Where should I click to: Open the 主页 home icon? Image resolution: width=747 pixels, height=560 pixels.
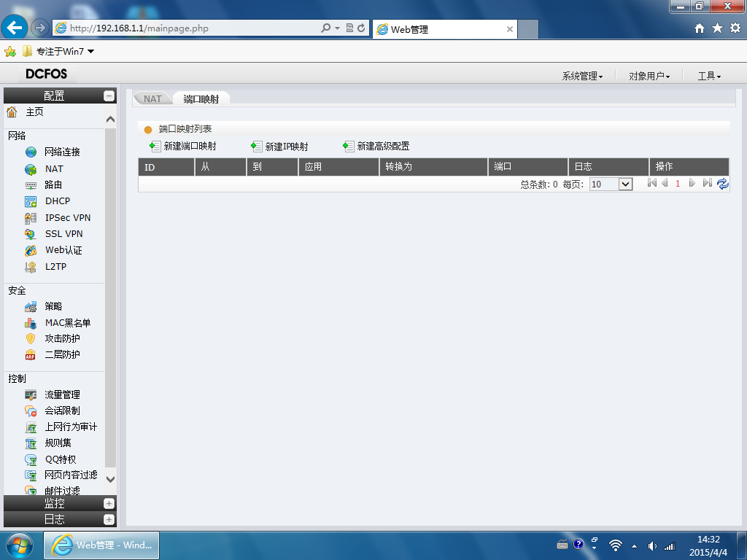12,112
